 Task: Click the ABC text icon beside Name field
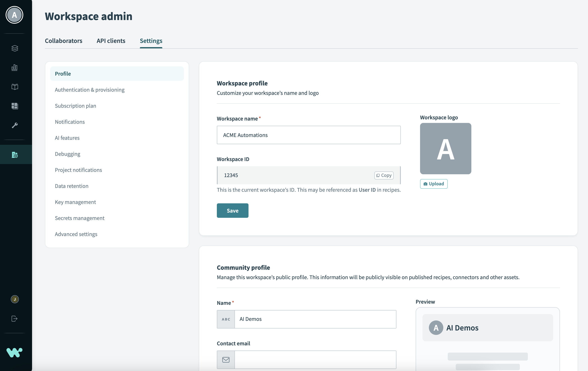[226, 319]
